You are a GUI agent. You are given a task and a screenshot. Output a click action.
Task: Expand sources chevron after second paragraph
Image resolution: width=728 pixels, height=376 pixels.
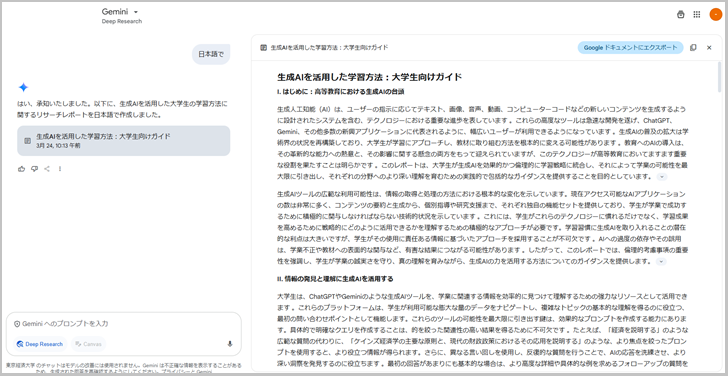point(661,262)
